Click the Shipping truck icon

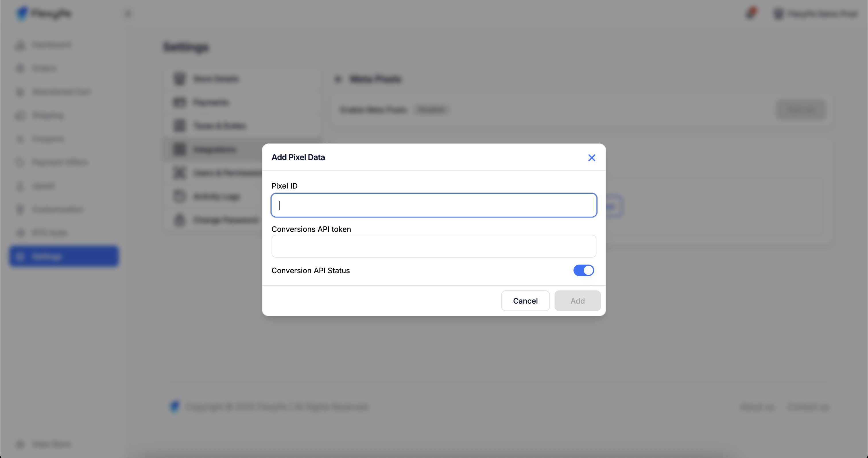point(20,116)
